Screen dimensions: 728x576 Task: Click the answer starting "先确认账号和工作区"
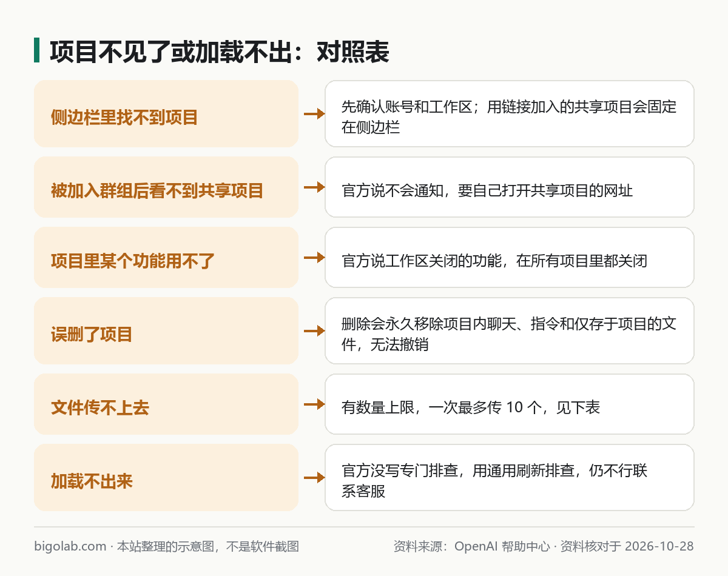(510, 114)
